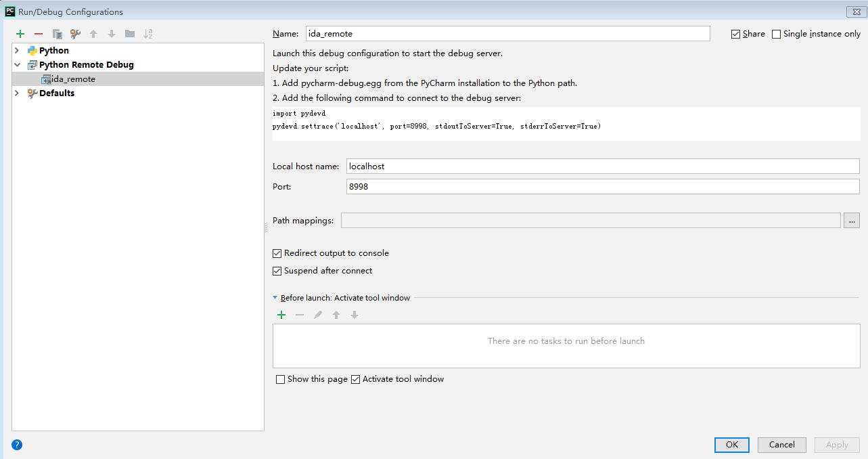Close the Run/Debug Configurations dialog

[857, 12]
